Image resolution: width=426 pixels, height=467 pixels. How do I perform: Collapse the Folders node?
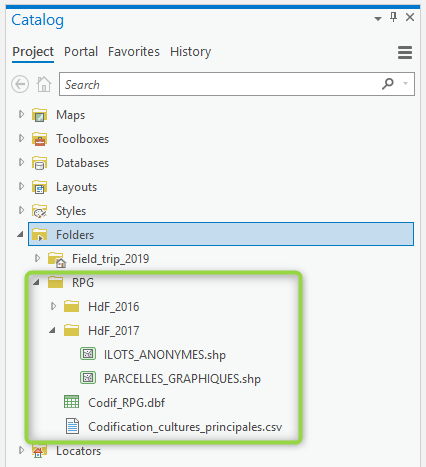(x=20, y=235)
